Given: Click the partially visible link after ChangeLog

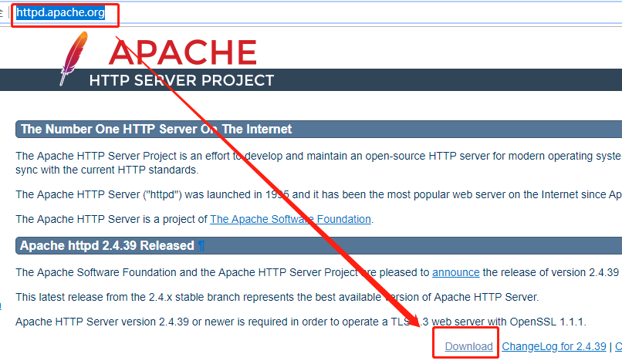Looking at the screenshot, I should click(617, 346).
